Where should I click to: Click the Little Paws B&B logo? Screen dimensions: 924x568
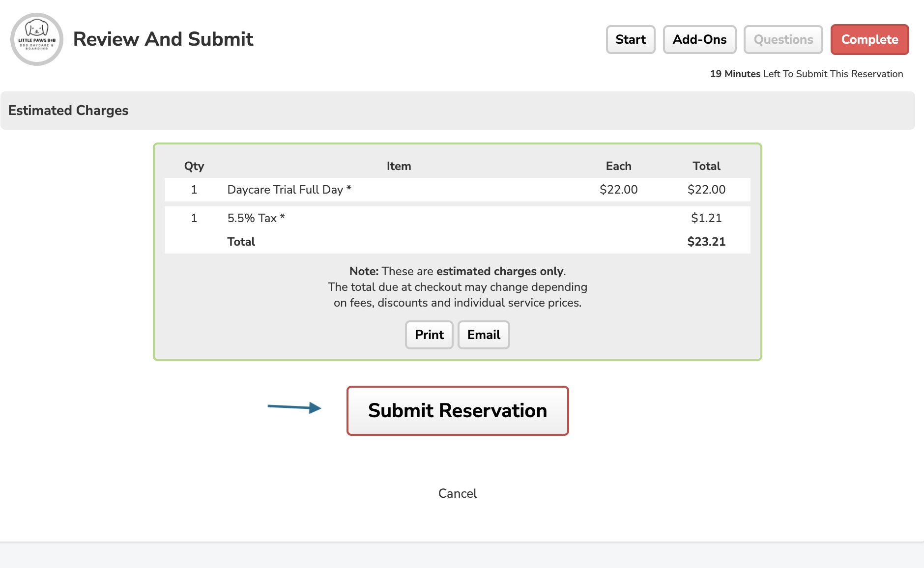pos(37,39)
